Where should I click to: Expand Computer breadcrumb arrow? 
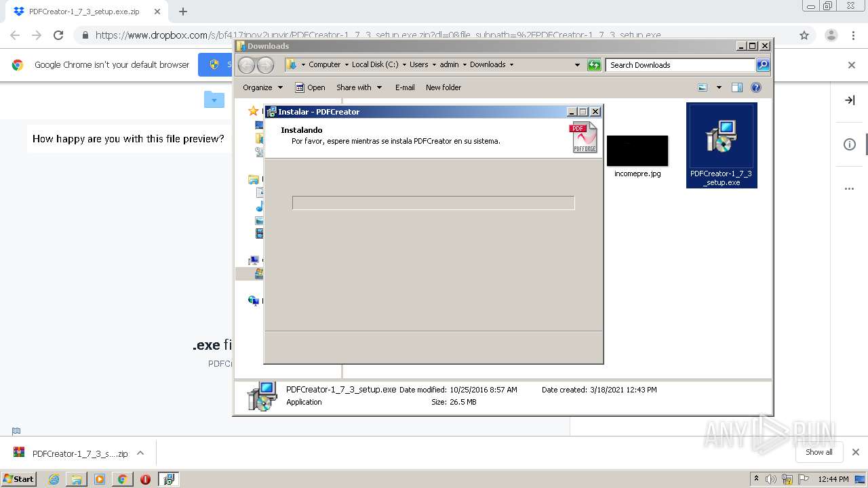pyautogui.click(x=347, y=65)
